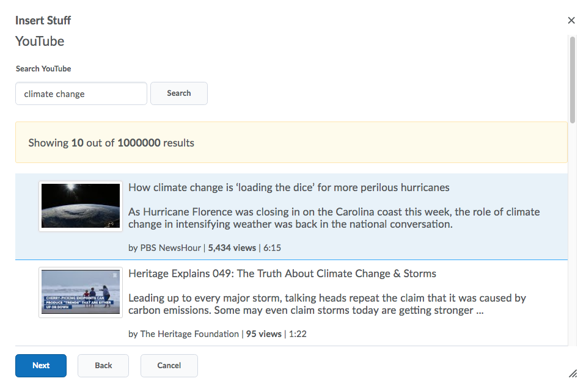Close the Insert Stuff dialog

click(571, 21)
